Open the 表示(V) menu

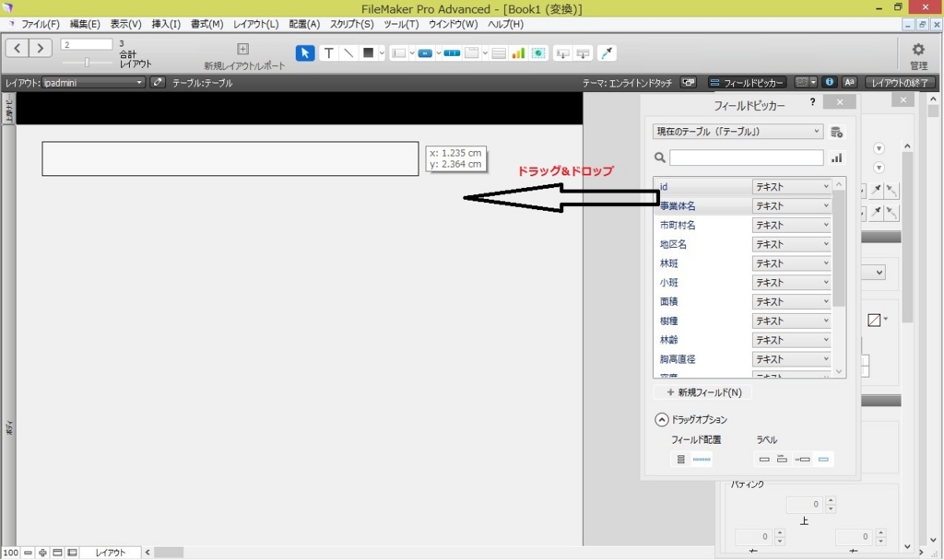(x=125, y=24)
